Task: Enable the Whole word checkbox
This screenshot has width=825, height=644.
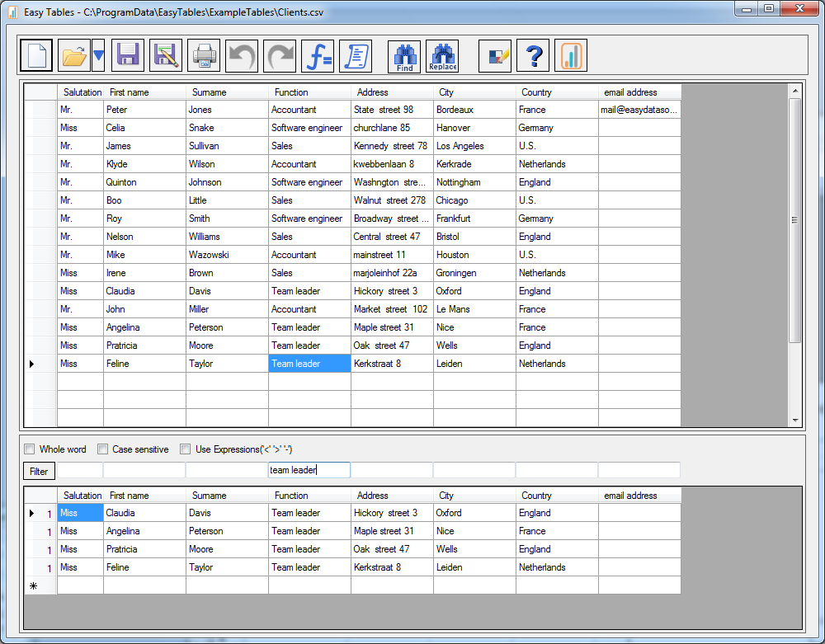Action: point(30,449)
